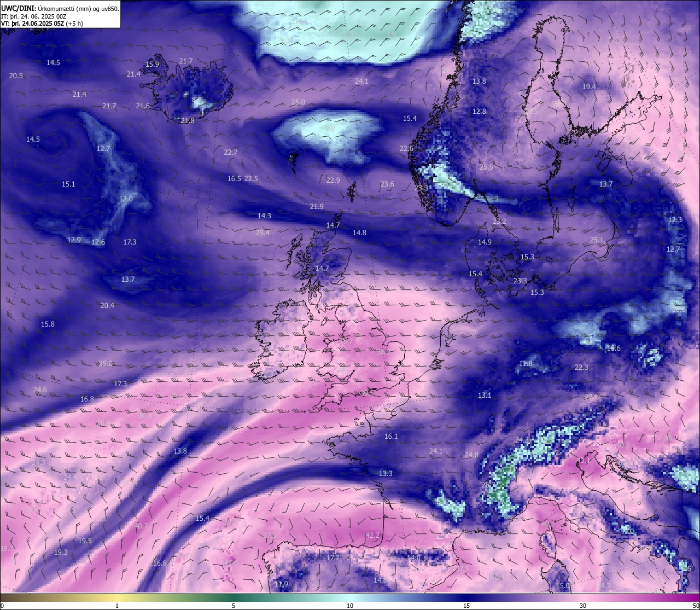Click the colour scale tick label 1
This screenshot has width=700, height=610.
point(117,606)
